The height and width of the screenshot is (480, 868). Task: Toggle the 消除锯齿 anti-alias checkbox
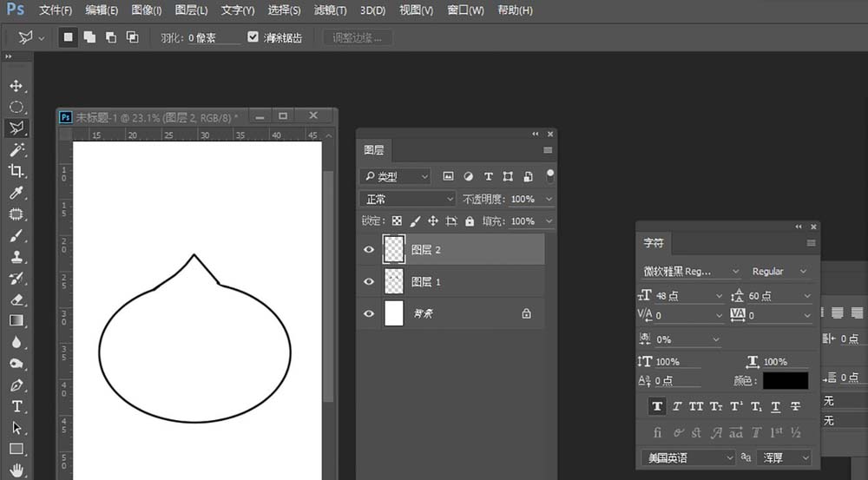pos(253,37)
